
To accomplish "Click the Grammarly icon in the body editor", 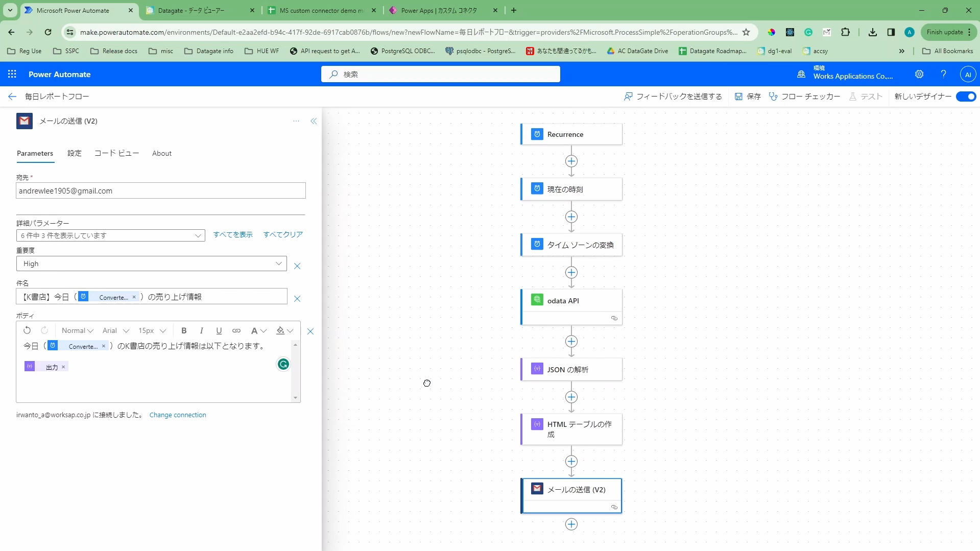I will tap(283, 364).
